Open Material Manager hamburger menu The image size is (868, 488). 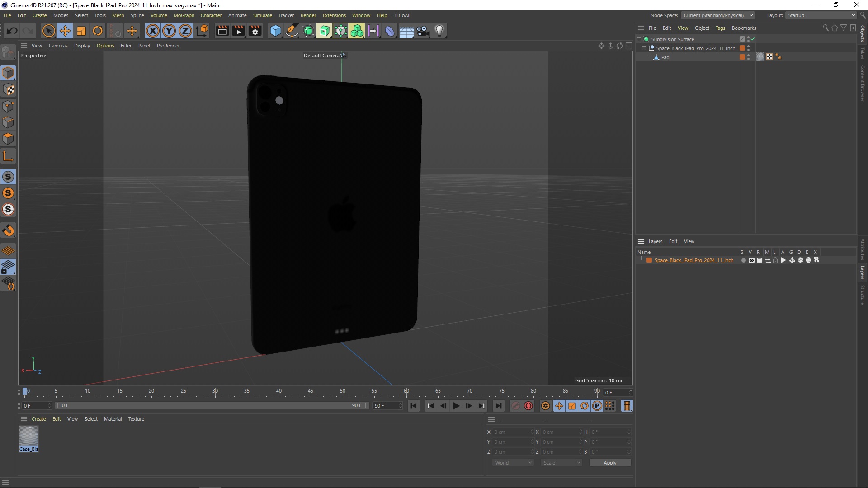24,419
